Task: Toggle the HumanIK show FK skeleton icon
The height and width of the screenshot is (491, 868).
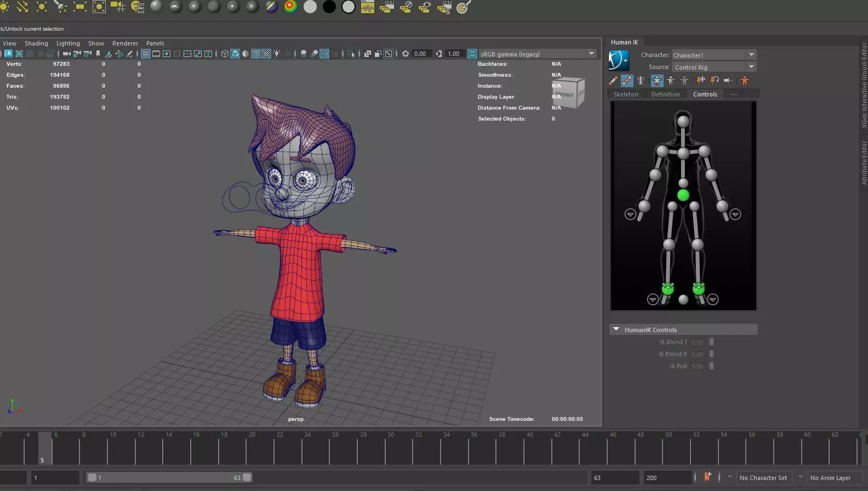Action: [x=627, y=81]
